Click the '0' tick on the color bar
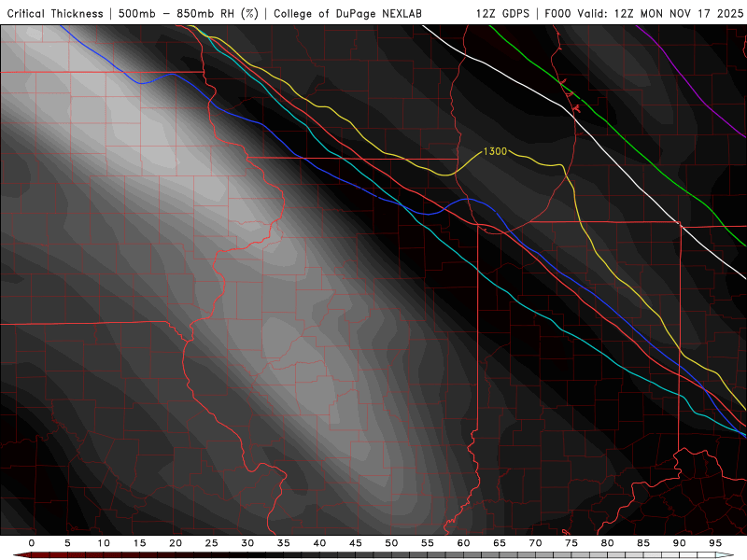The width and height of the screenshot is (747, 560). tap(32, 543)
